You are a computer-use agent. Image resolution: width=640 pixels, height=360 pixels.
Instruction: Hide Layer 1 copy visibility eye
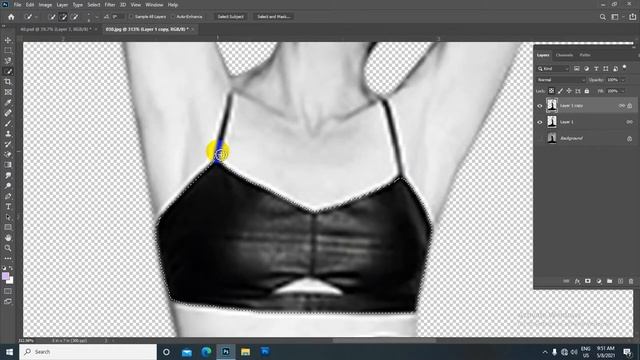click(x=540, y=106)
